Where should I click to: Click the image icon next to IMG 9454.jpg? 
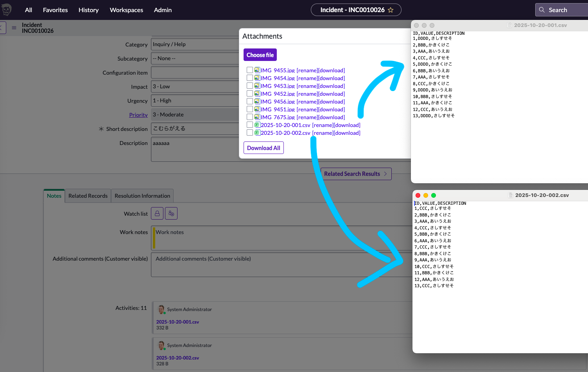point(257,78)
